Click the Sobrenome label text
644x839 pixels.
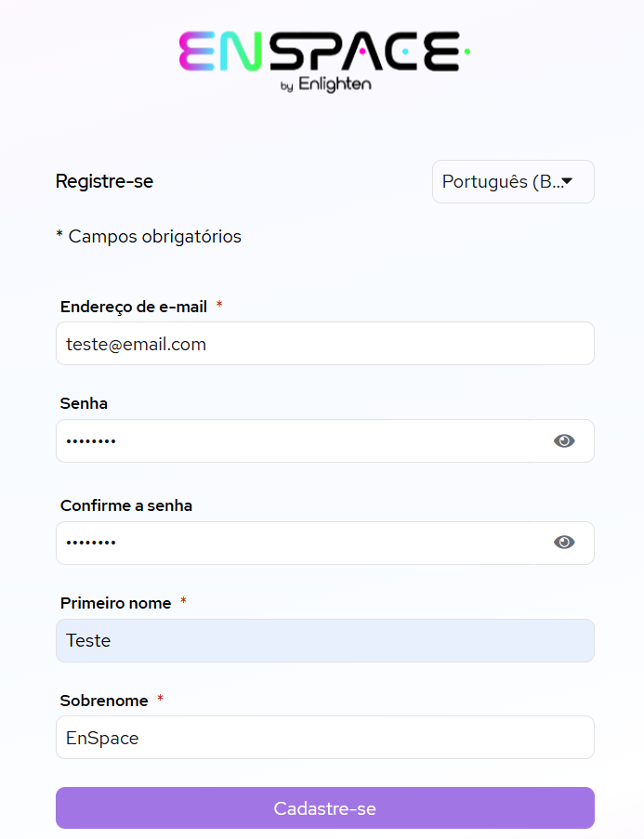pyautogui.click(x=104, y=701)
